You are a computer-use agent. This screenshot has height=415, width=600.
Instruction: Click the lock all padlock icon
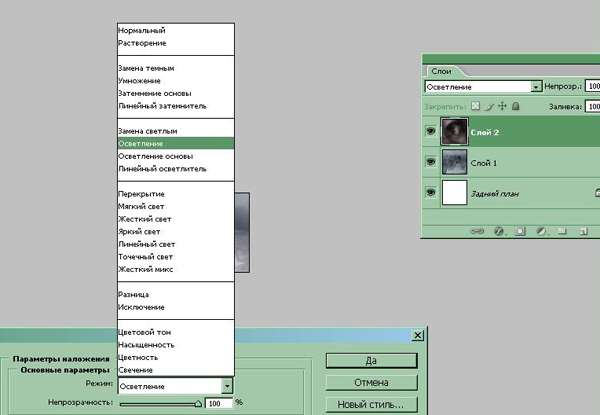click(x=515, y=106)
